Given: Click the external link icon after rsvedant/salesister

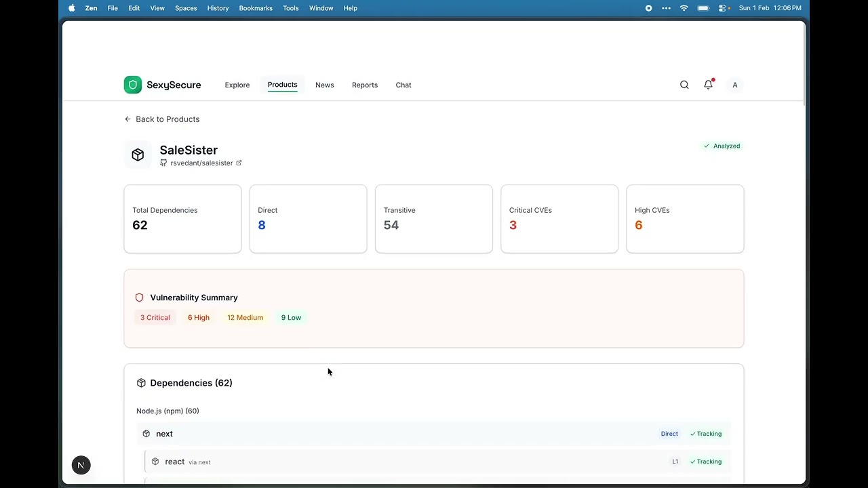Looking at the screenshot, I should (239, 163).
